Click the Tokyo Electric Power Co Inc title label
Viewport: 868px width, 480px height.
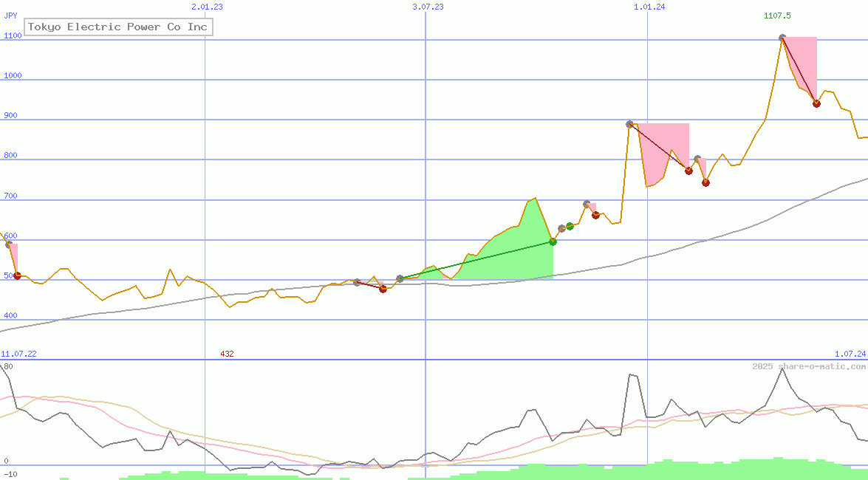(118, 27)
